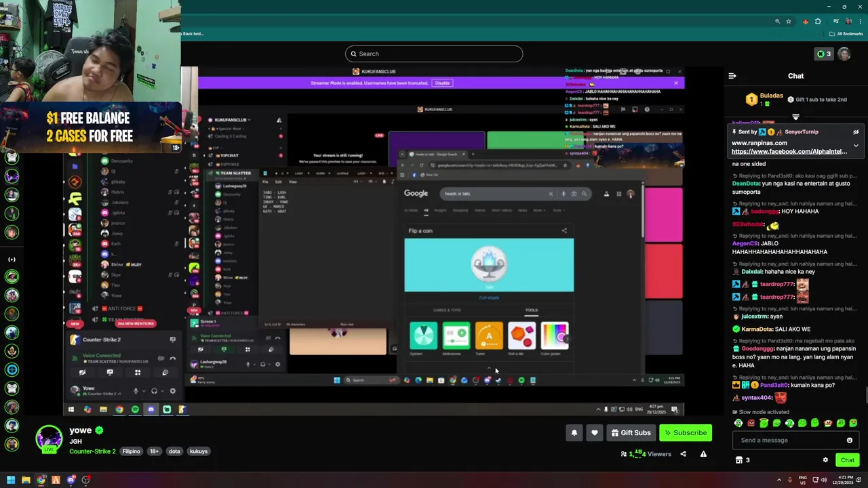868x488 pixels.
Task: Send the message with the green Chat button
Action: 848,460
